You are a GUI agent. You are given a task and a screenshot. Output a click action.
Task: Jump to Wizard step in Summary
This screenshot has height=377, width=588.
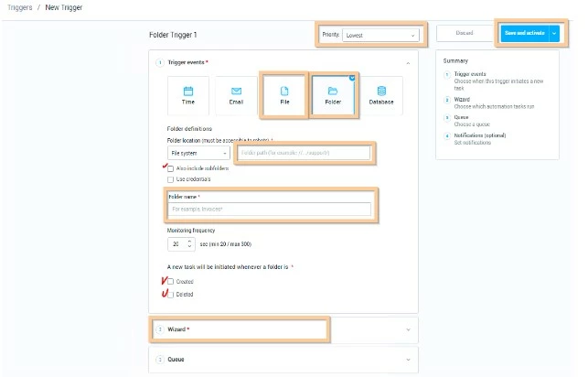pos(462,100)
